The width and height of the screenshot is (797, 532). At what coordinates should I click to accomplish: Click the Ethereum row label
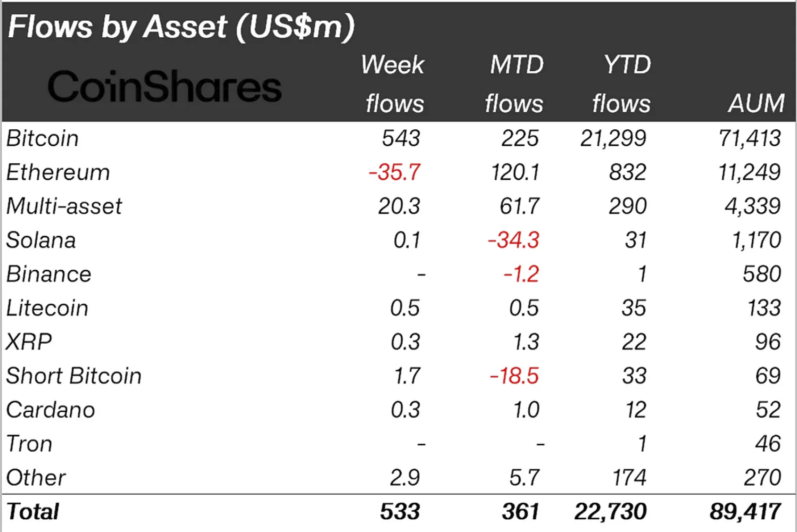coord(58,173)
